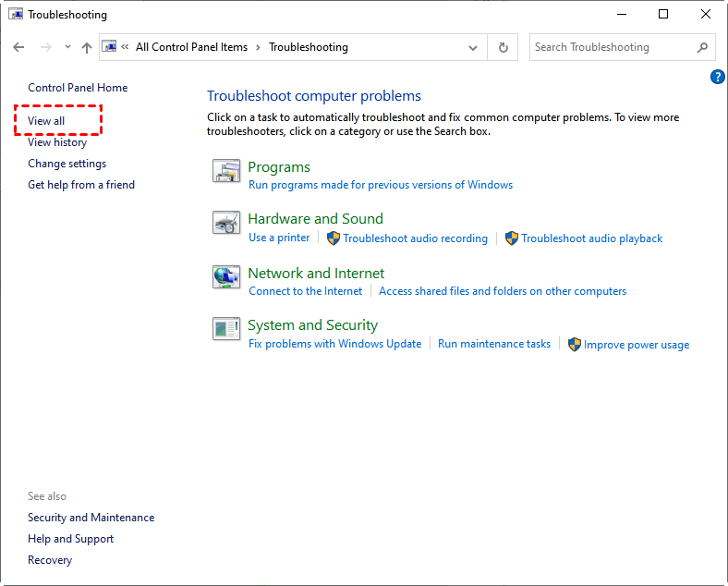Open Hardware and Sound heading
The width and height of the screenshot is (728, 586).
[x=316, y=219]
